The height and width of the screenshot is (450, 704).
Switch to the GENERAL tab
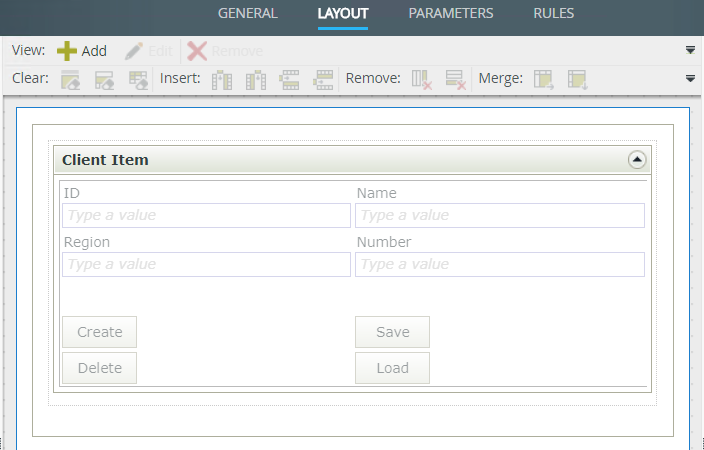pyautogui.click(x=248, y=13)
